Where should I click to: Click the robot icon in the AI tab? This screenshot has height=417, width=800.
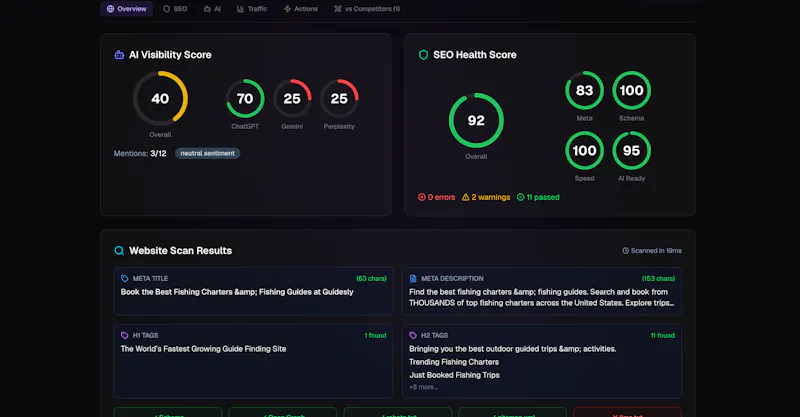207,9
